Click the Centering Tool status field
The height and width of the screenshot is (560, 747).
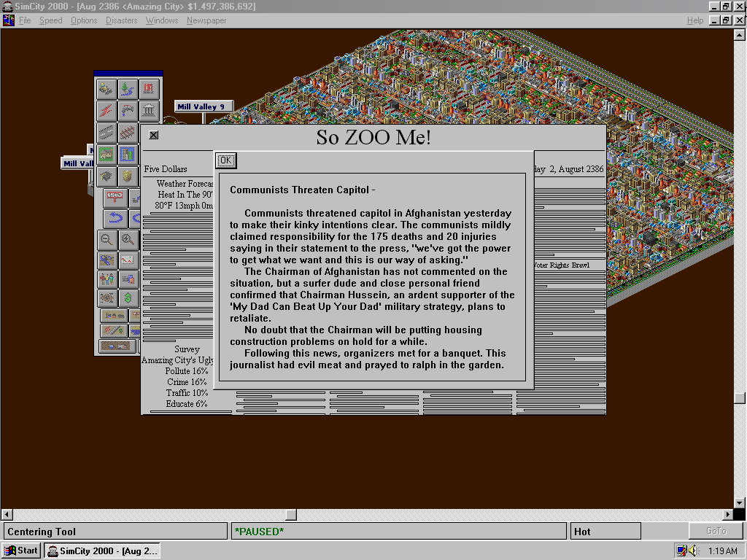coord(115,532)
